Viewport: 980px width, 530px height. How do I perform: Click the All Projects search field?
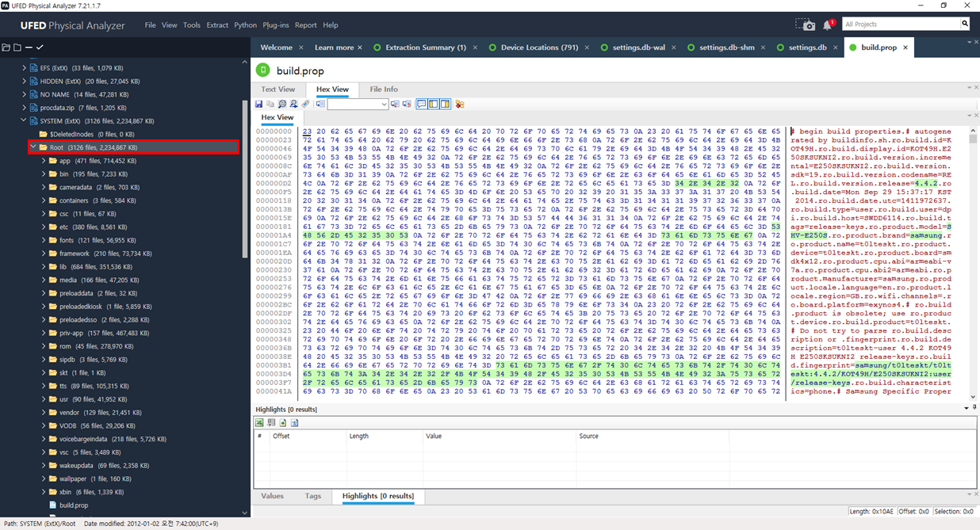click(900, 24)
